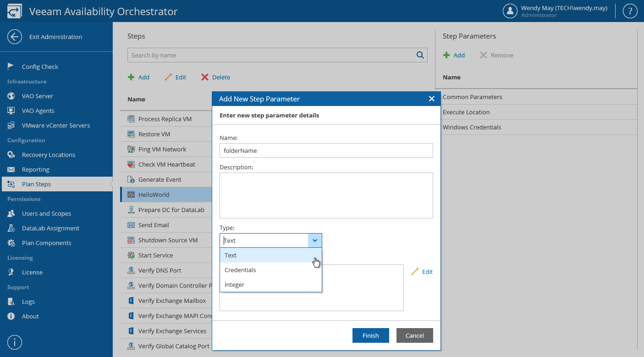Close the Add New Step Parameter dialog
The image size is (644, 357).
pos(431,99)
